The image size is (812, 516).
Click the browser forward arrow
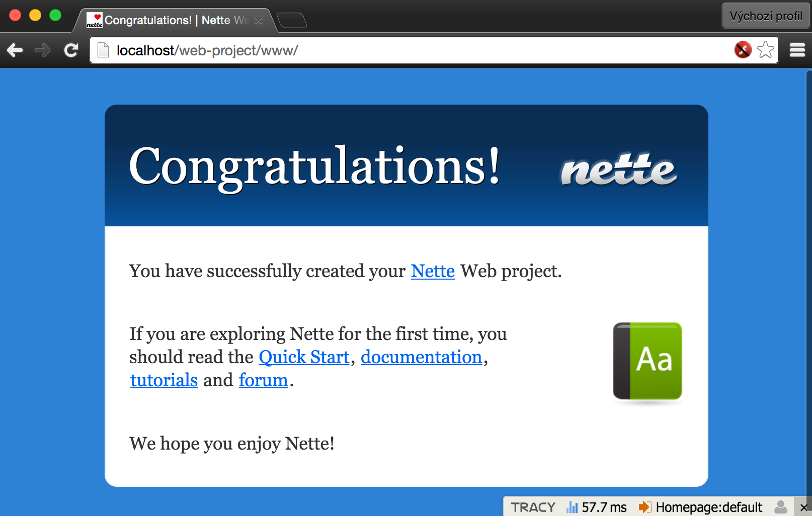point(43,50)
